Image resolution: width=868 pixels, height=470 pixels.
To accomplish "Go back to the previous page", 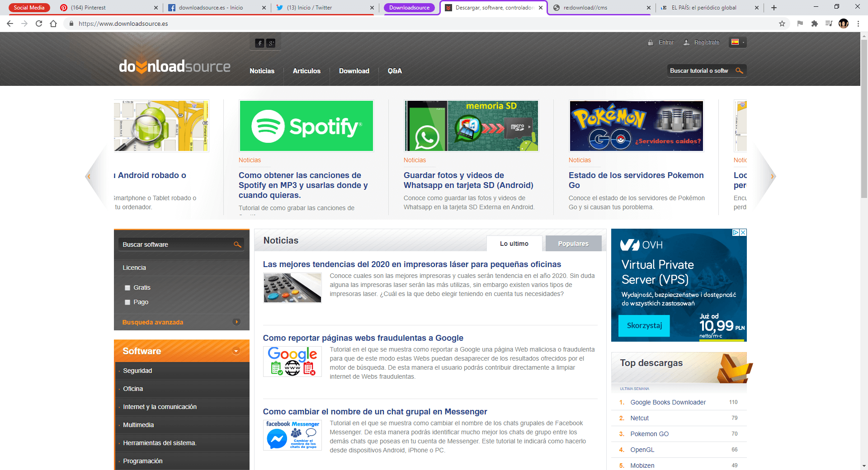I will [x=10, y=23].
